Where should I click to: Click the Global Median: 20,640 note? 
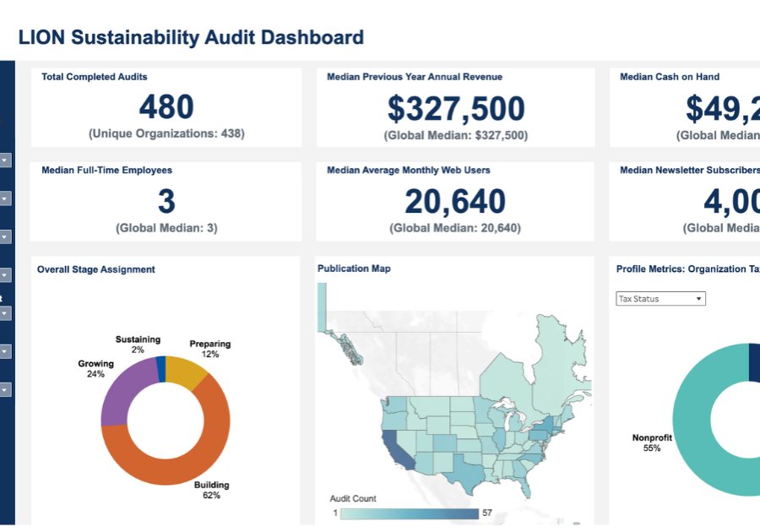tap(455, 228)
